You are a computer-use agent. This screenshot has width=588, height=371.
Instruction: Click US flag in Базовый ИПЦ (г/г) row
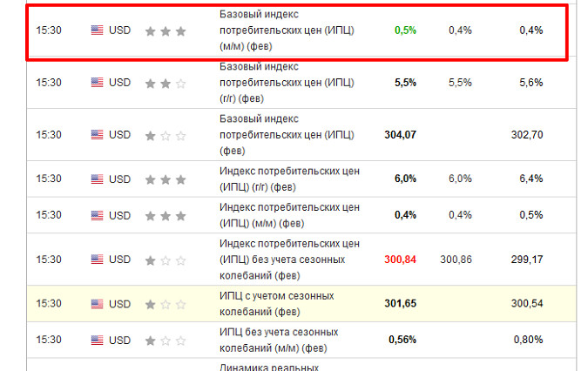click(97, 83)
